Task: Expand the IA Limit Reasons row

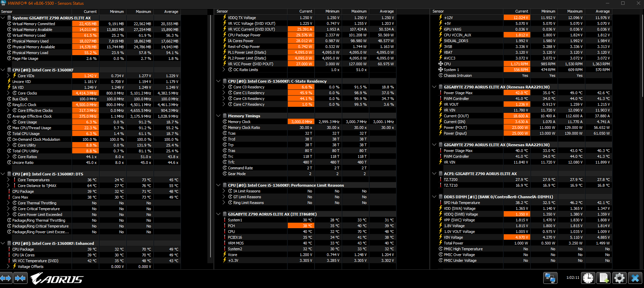Action: [224, 191]
